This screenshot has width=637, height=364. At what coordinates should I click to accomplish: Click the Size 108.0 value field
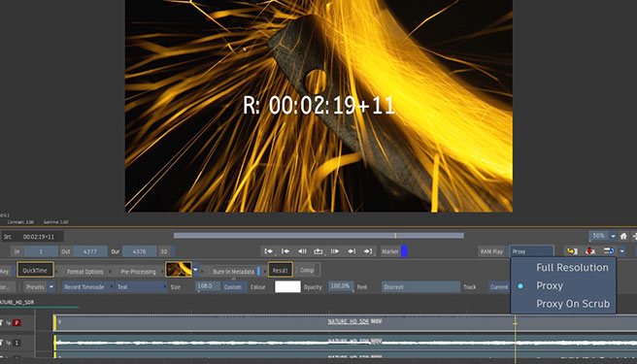coord(207,286)
